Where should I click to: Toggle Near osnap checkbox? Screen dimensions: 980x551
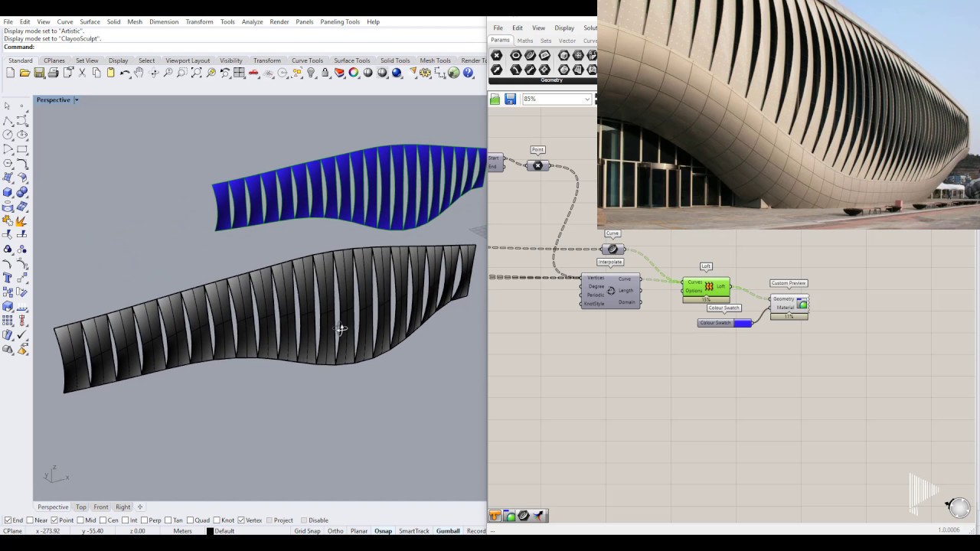(x=30, y=520)
